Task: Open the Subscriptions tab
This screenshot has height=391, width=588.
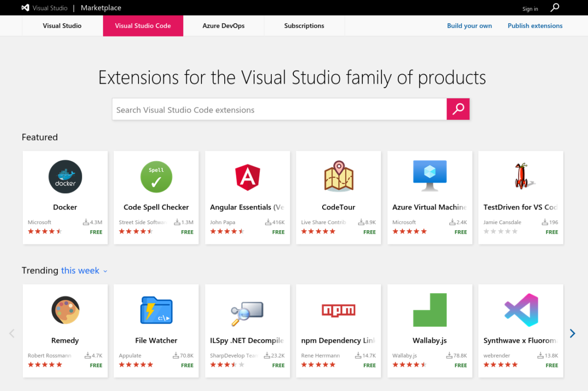Action: point(304,26)
